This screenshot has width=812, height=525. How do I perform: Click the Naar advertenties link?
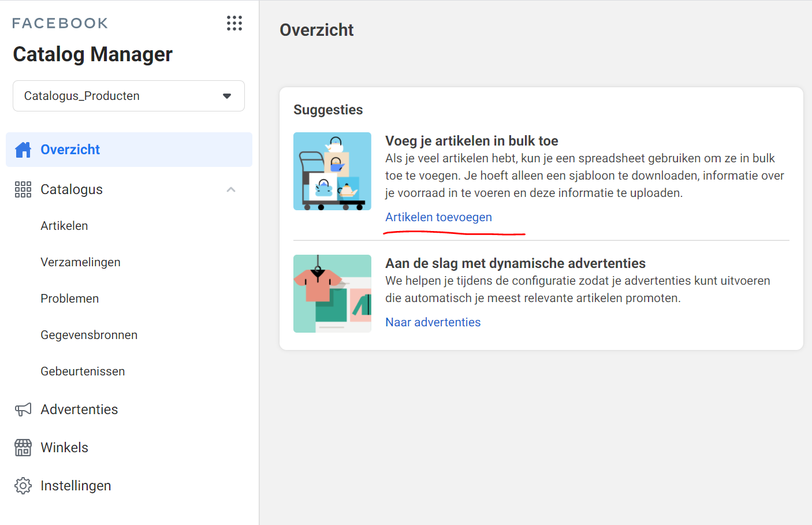pyautogui.click(x=433, y=322)
